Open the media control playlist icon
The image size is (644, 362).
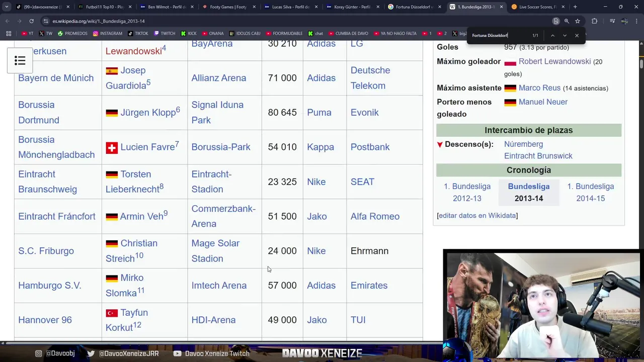pos(612,21)
